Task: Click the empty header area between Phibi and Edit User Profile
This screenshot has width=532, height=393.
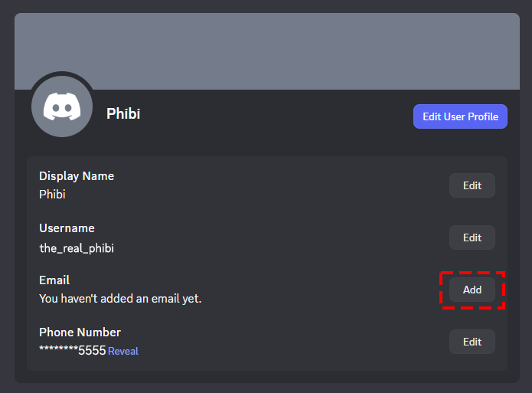Action: [276, 116]
